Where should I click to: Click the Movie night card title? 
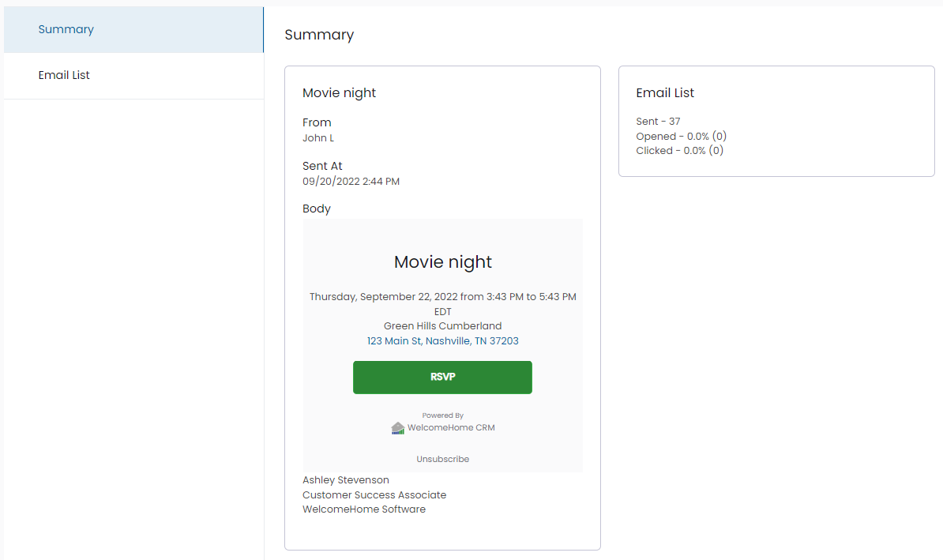point(339,92)
